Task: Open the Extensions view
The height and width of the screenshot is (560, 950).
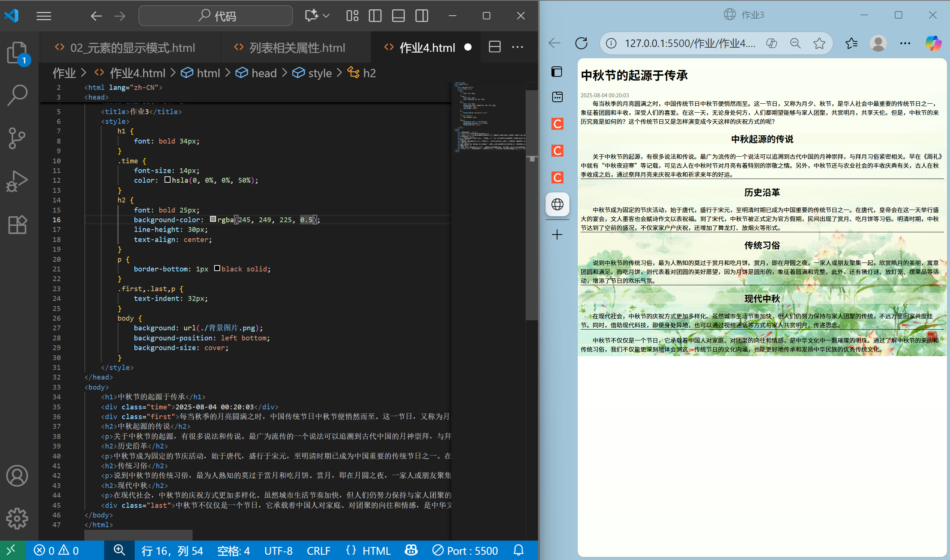Action: 17,225
